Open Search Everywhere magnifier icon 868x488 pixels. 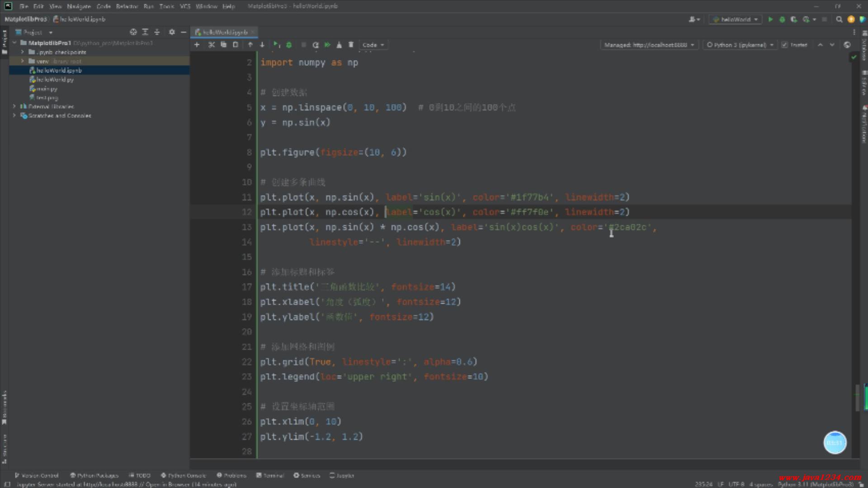click(839, 19)
